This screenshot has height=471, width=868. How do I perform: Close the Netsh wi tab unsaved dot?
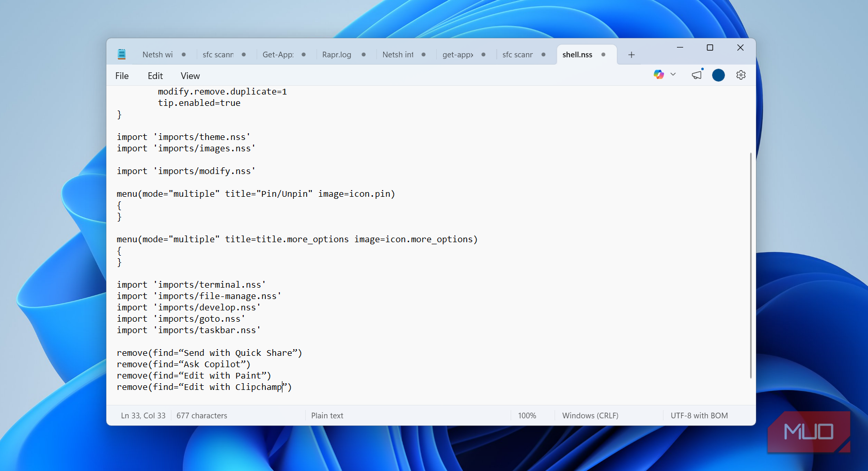pos(184,55)
